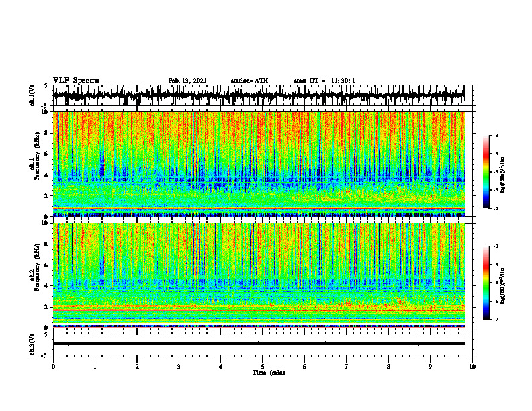
Task: Click the ch.1 spectrogram color scale bar
Action: (486, 172)
